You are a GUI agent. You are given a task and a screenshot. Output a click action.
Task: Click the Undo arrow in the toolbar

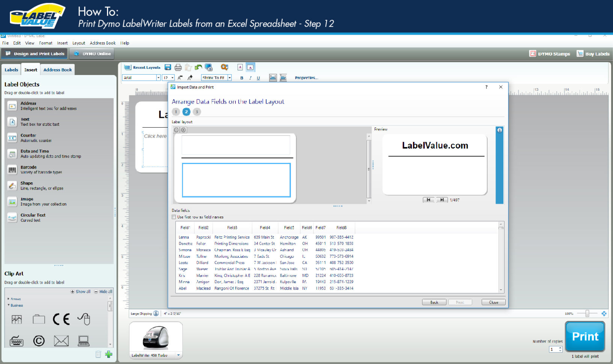[198, 67]
